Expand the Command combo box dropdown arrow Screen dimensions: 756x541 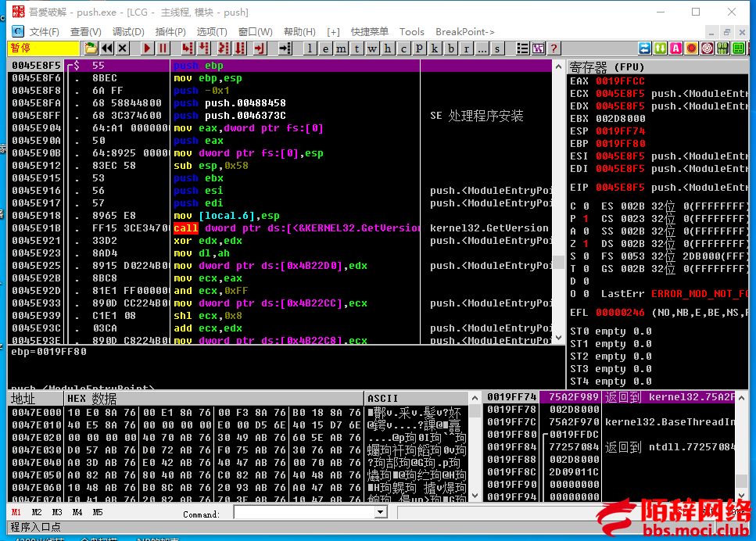tap(381, 512)
